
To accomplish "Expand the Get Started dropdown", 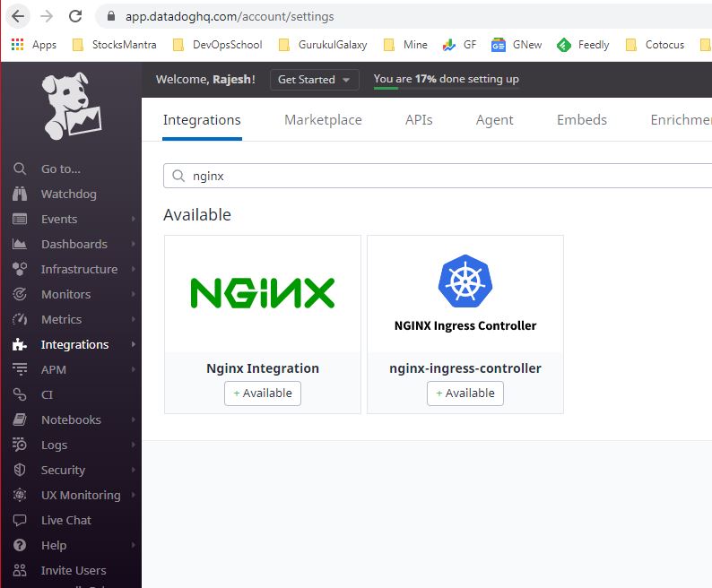I will pos(314,79).
